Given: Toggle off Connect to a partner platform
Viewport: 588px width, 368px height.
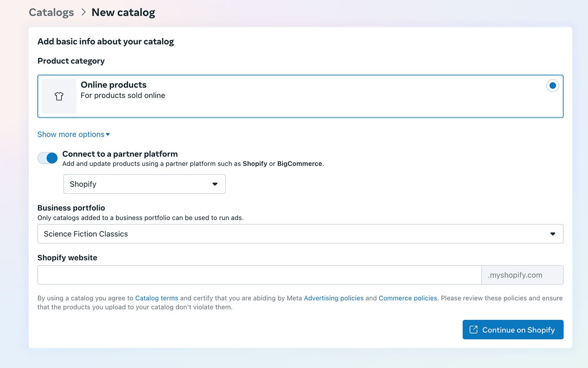Looking at the screenshot, I should (x=47, y=158).
